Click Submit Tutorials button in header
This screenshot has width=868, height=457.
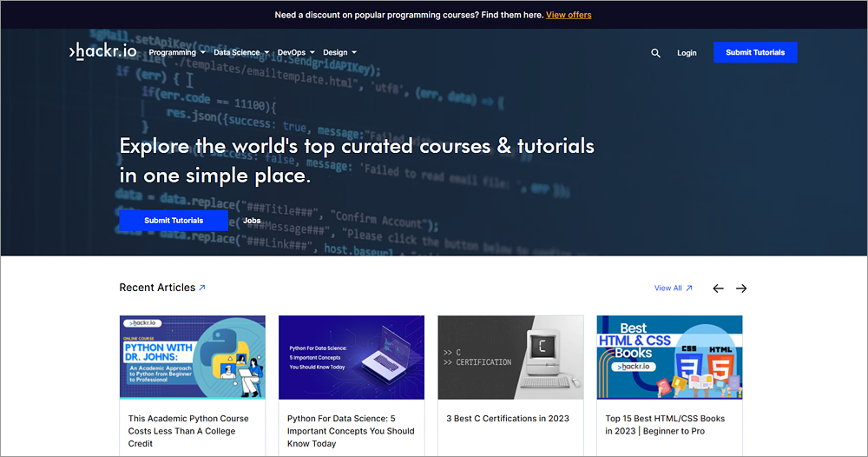(x=755, y=52)
